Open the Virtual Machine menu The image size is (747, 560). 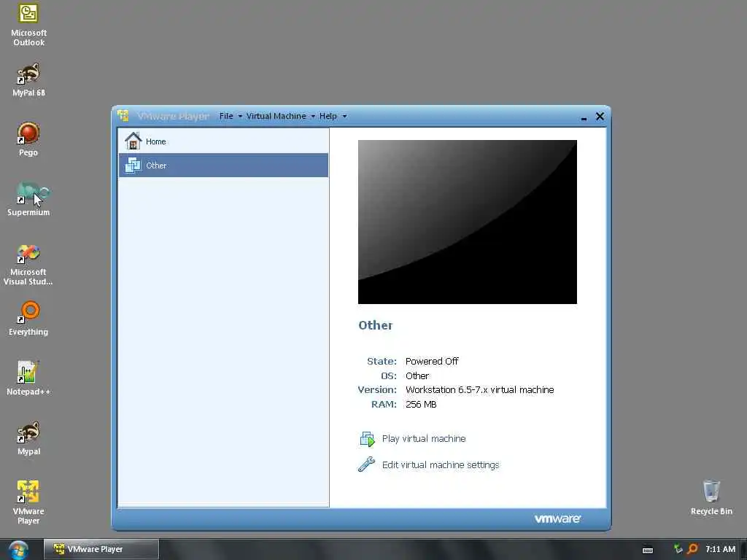276,116
